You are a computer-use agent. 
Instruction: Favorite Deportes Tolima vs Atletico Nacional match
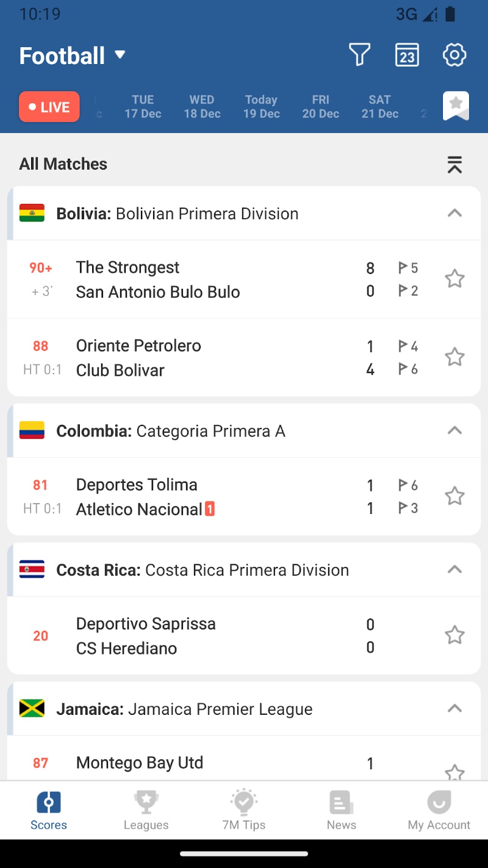454,496
